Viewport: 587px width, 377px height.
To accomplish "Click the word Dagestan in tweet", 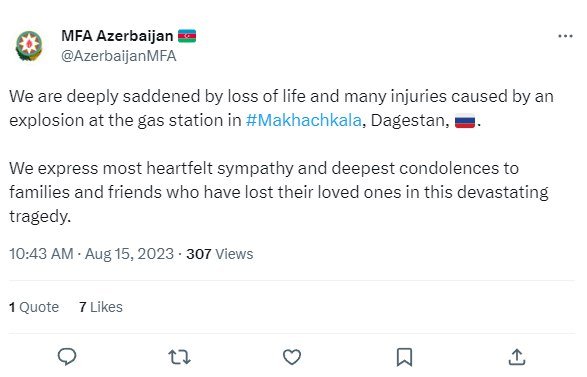I will click(408, 121).
